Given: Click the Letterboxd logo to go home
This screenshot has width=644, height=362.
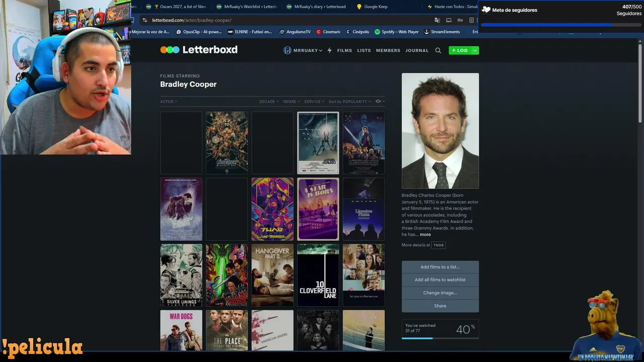Looking at the screenshot, I should 199,50.
